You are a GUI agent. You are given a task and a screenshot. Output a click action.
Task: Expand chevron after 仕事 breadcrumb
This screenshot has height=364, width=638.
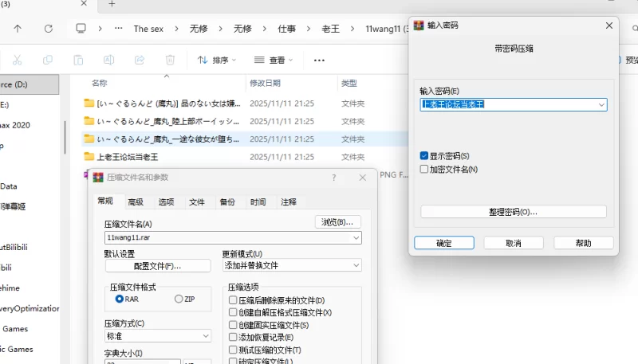[x=309, y=29]
